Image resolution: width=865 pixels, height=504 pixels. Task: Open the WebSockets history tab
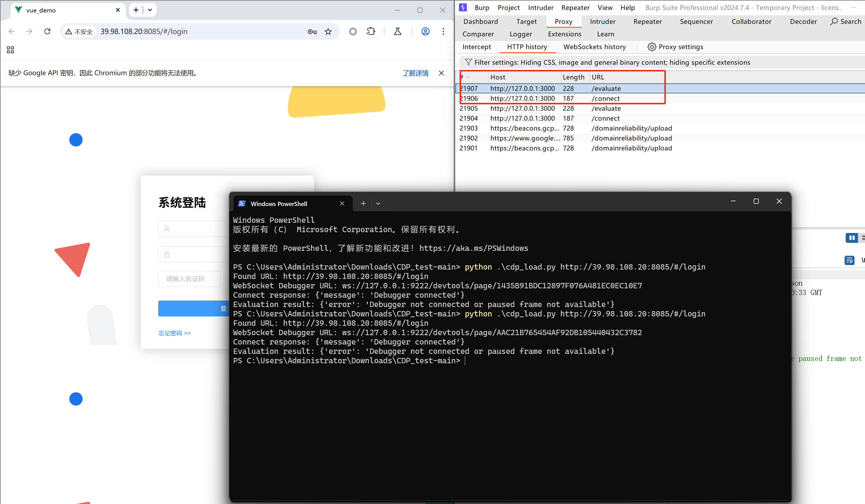pos(594,47)
